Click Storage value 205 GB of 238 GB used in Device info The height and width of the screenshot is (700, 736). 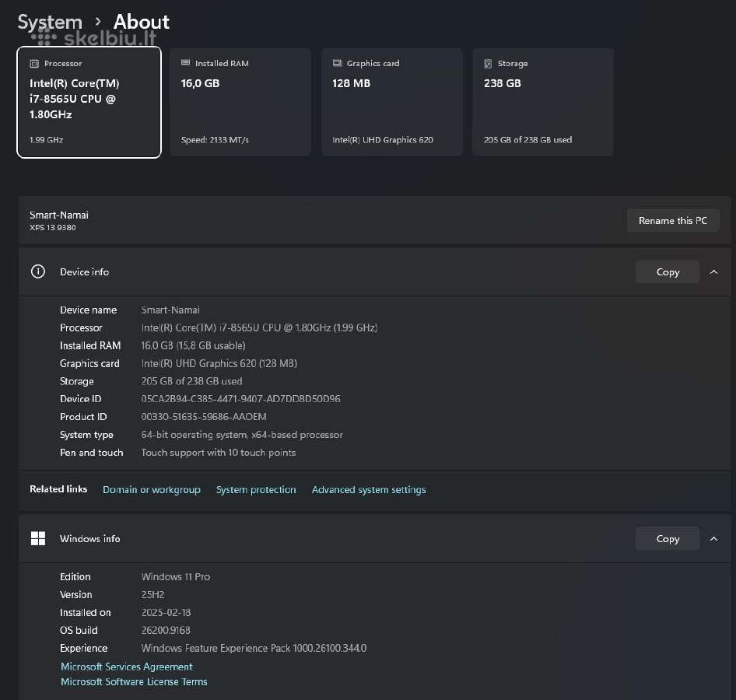[192, 381]
